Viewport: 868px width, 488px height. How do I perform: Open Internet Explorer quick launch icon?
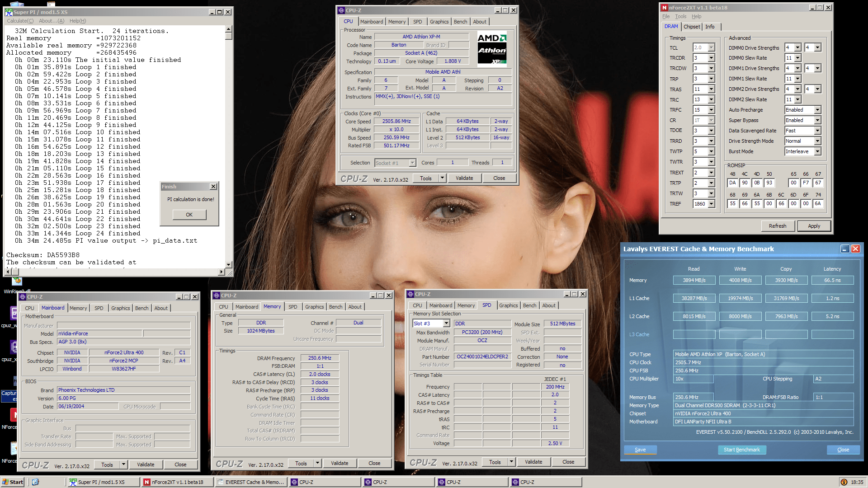pos(35,482)
